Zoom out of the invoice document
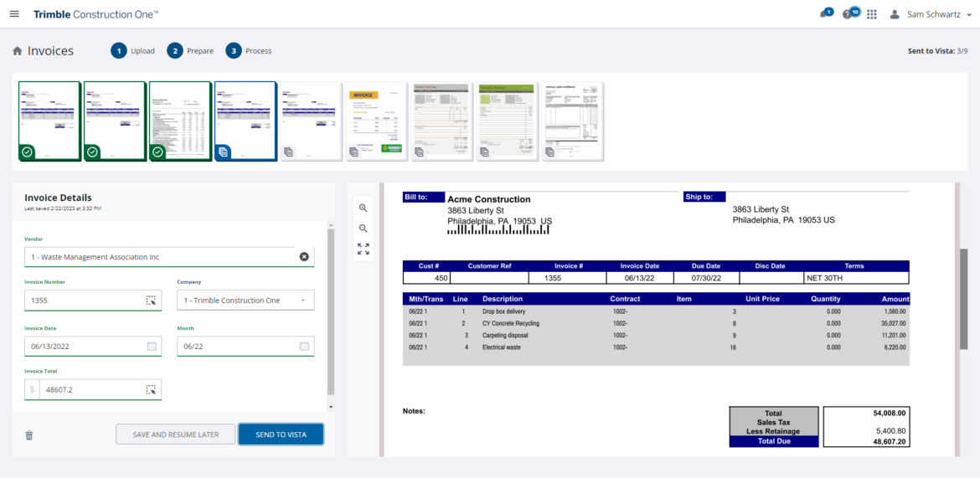Viewport: 980px width, 478px height. (364, 229)
